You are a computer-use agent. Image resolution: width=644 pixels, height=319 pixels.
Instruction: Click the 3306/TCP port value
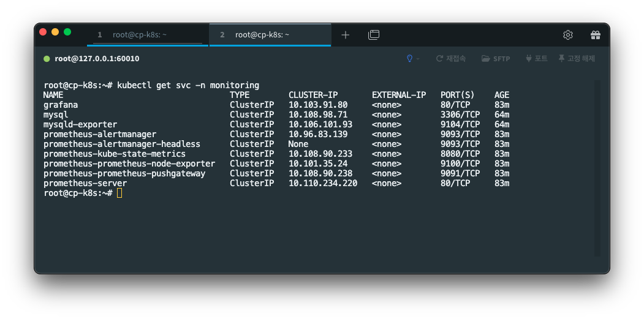coord(460,115)
